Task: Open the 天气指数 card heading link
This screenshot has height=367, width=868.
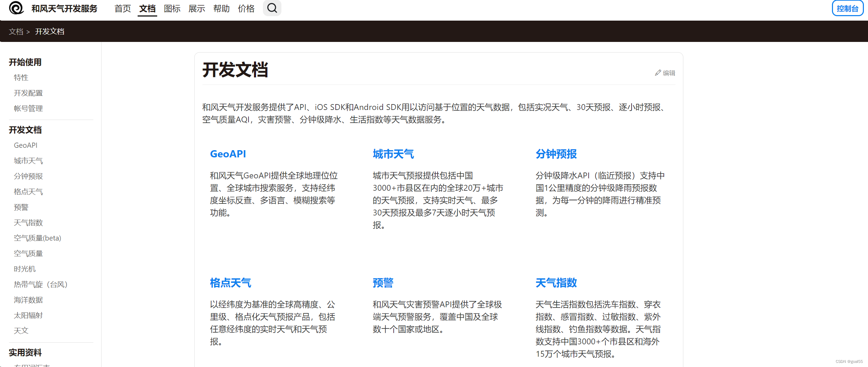Action: (x=556, y=283)
